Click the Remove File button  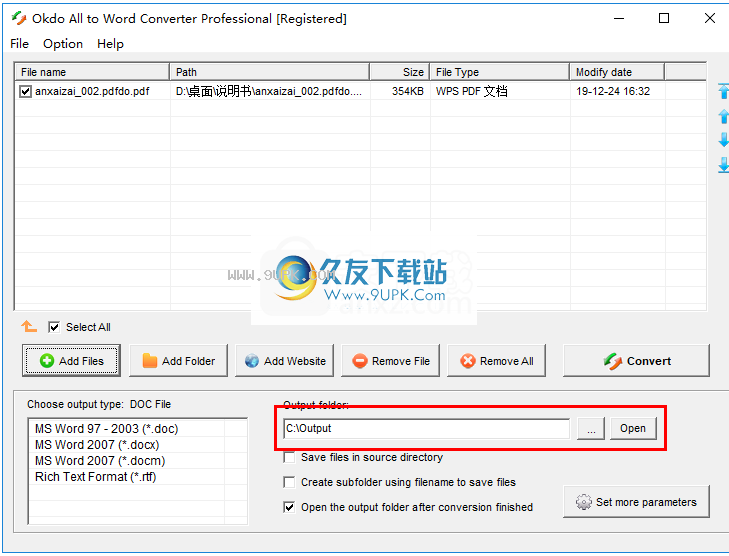pos(391,361)
